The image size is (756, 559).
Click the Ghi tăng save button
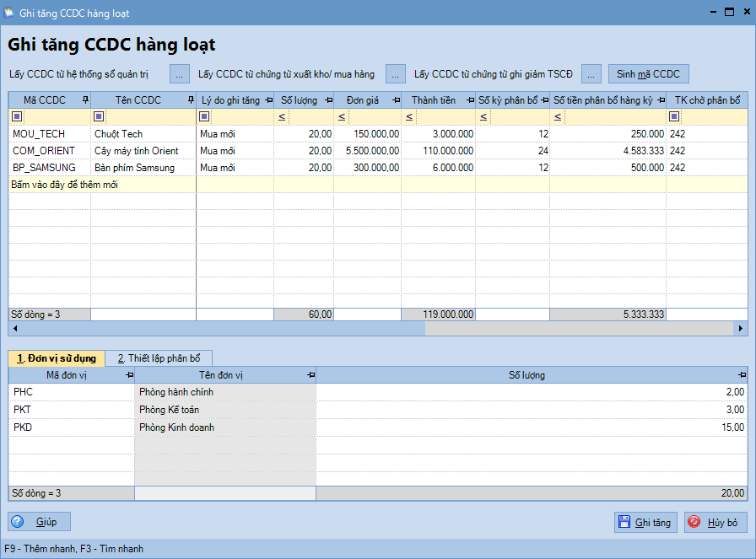(645, 522)
